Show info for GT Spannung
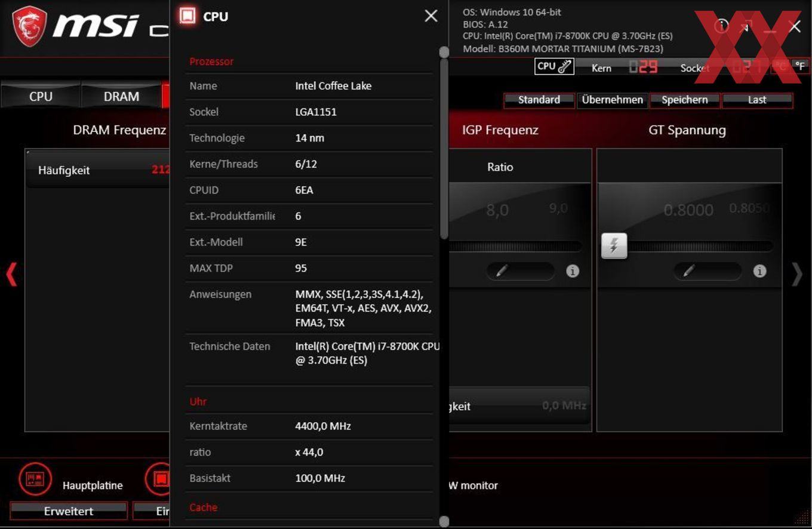812x529 pixels. (x=759, y=271)
